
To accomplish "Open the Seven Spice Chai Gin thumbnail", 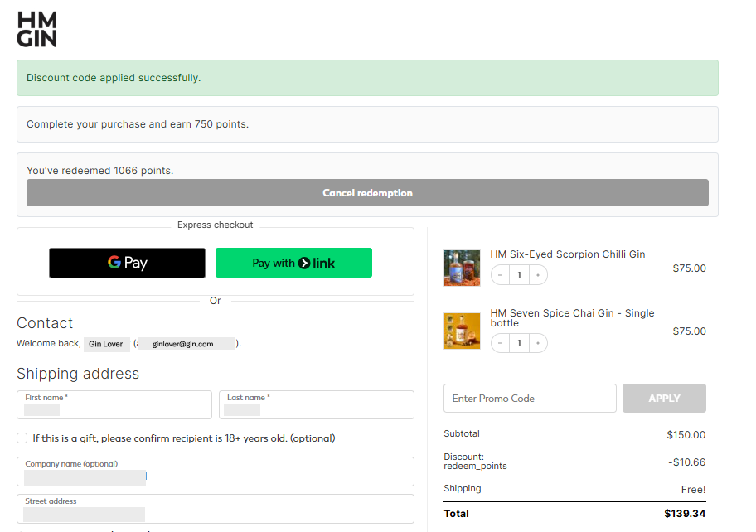I will [462, 331].
